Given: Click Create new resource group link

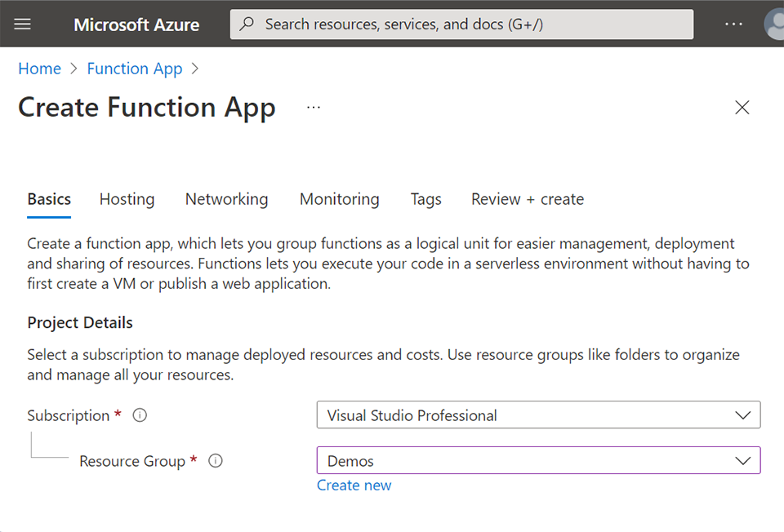Looking at the screenshot, I should tap(354, 485).
